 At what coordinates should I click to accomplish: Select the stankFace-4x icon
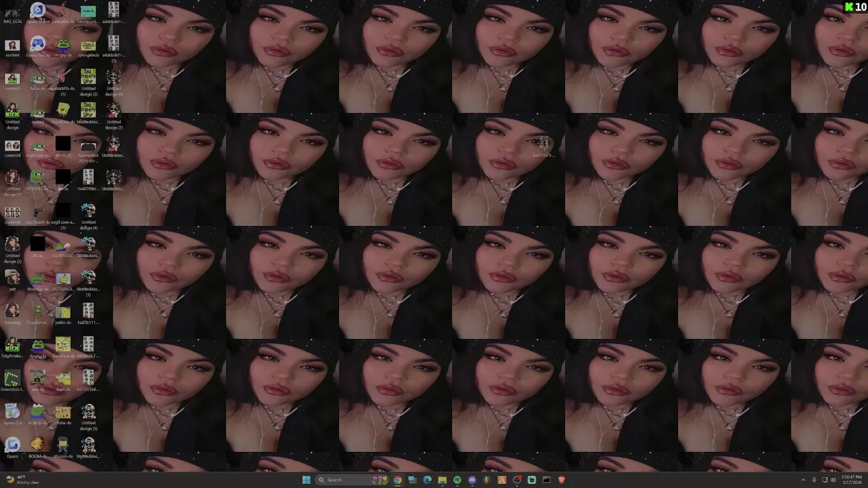coord(63,348)
